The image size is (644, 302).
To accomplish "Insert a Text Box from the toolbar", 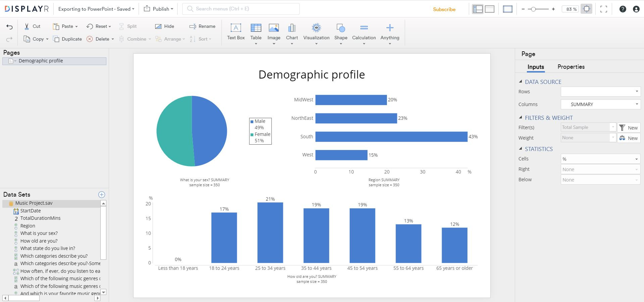I will [236, 32].
